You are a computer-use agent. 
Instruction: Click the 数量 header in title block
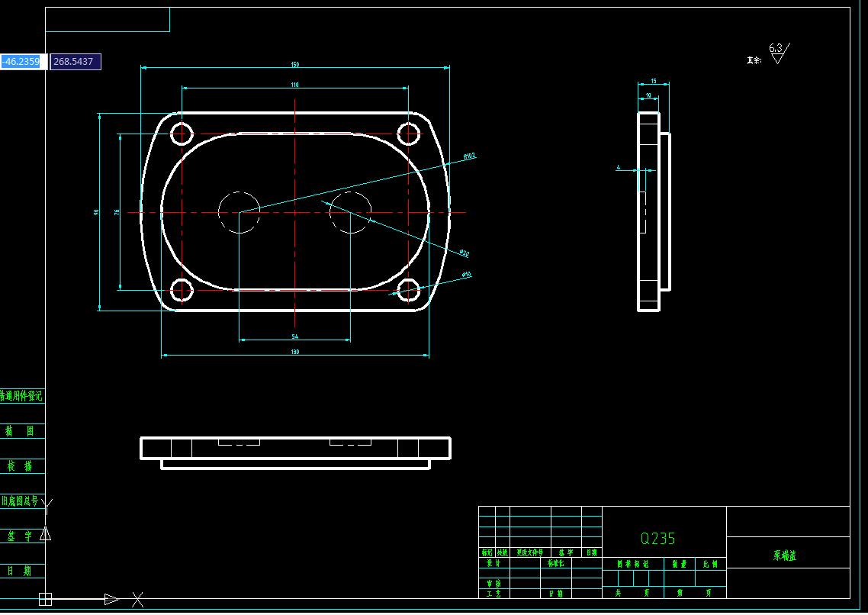[x=680, y=564]
